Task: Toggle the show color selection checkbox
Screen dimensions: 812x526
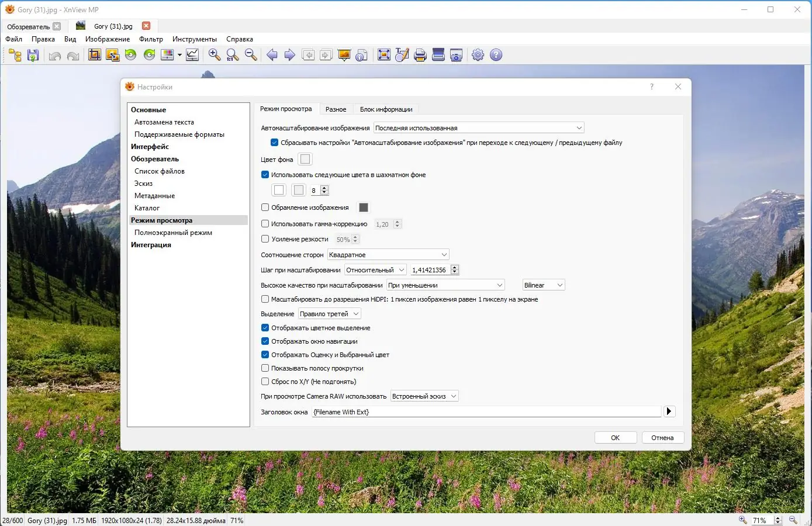Action: click(265, 328)
